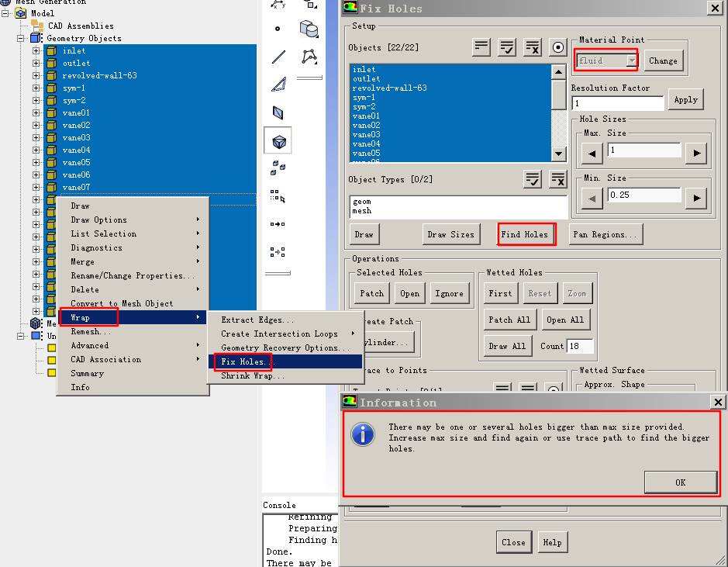
Task: Increase Max. Size with right arrow
Action: 696,154
